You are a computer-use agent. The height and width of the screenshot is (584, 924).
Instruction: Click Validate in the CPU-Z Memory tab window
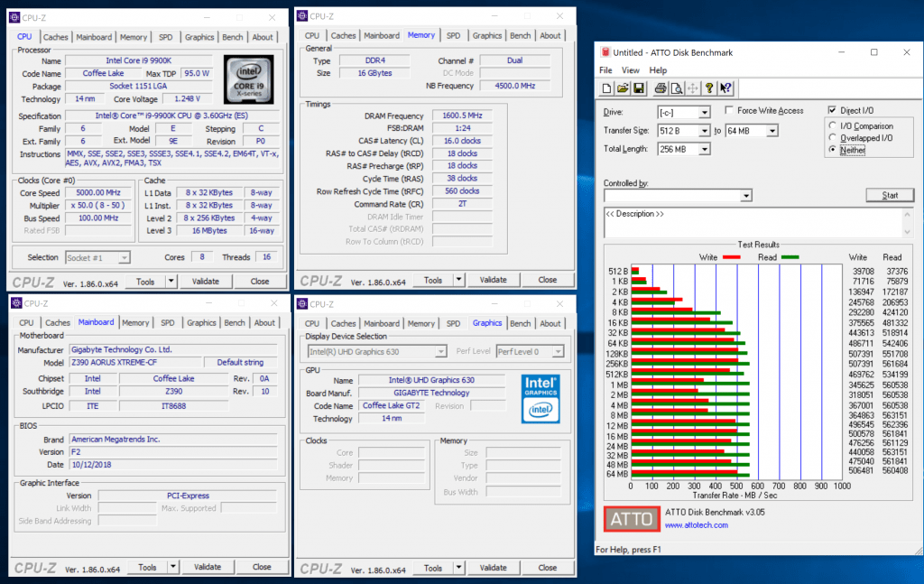(493, 280)
